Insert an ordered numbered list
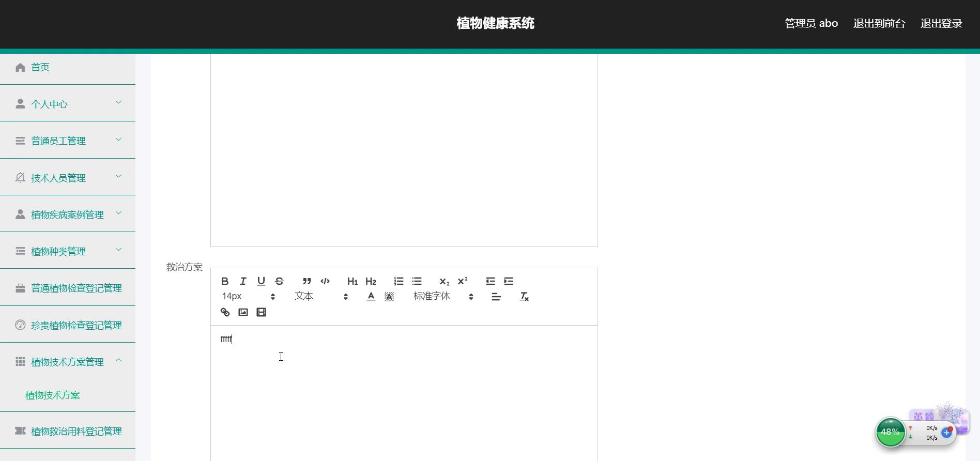 [x=399, y=281]
